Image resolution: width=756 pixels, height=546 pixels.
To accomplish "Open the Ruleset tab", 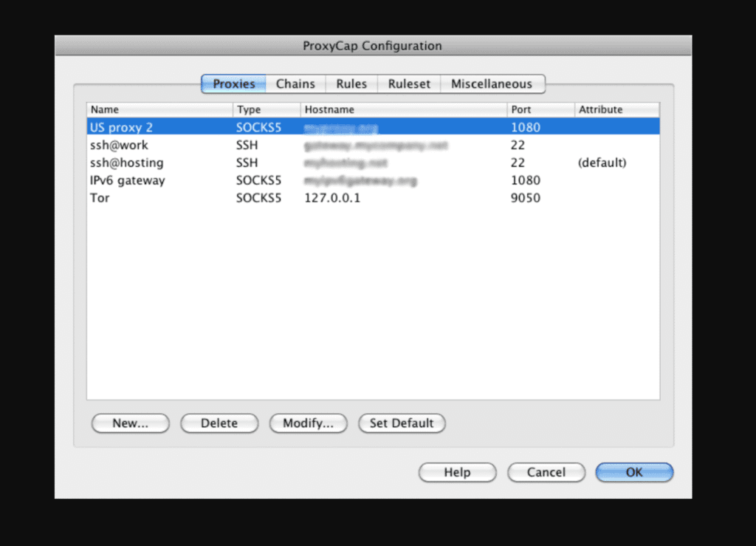I will point(409,83).
